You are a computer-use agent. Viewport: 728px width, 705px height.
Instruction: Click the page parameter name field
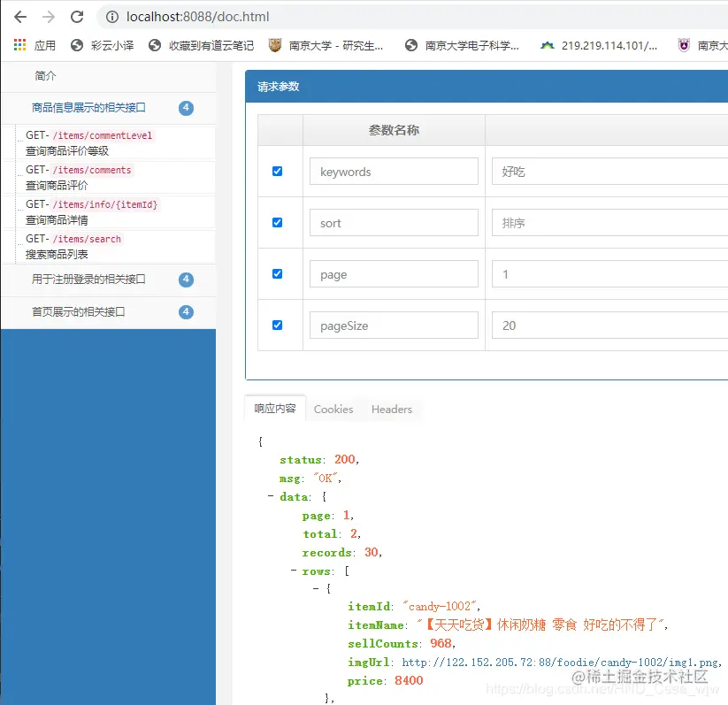tap(394, 274)
